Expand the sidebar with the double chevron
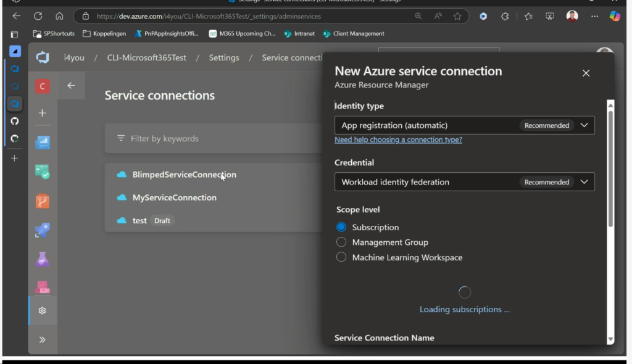Viewport: 632px width, 364px height. 43,340
